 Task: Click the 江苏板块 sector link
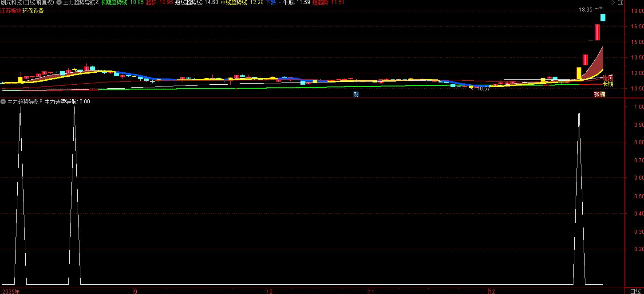(11, 11)
